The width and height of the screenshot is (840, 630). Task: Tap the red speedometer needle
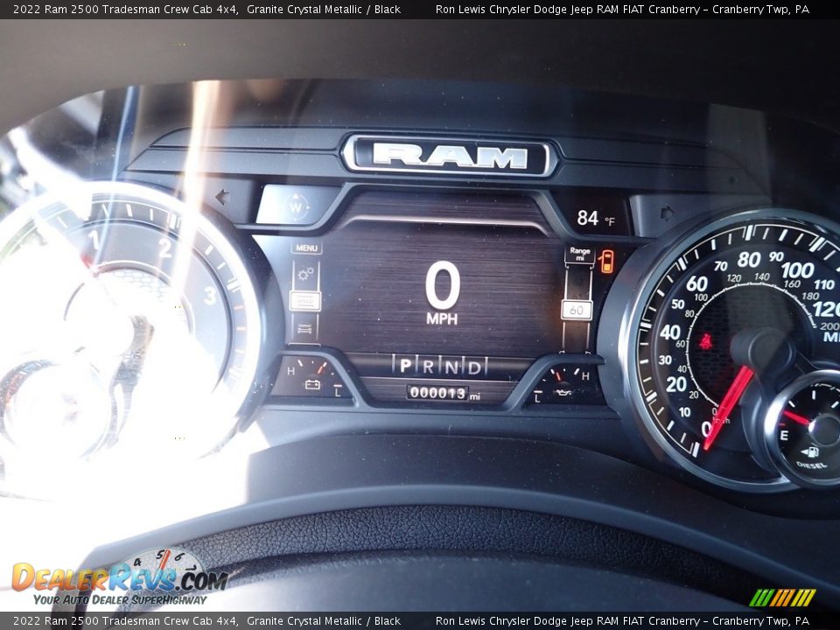pyautogui.click(x=729, y=409)
